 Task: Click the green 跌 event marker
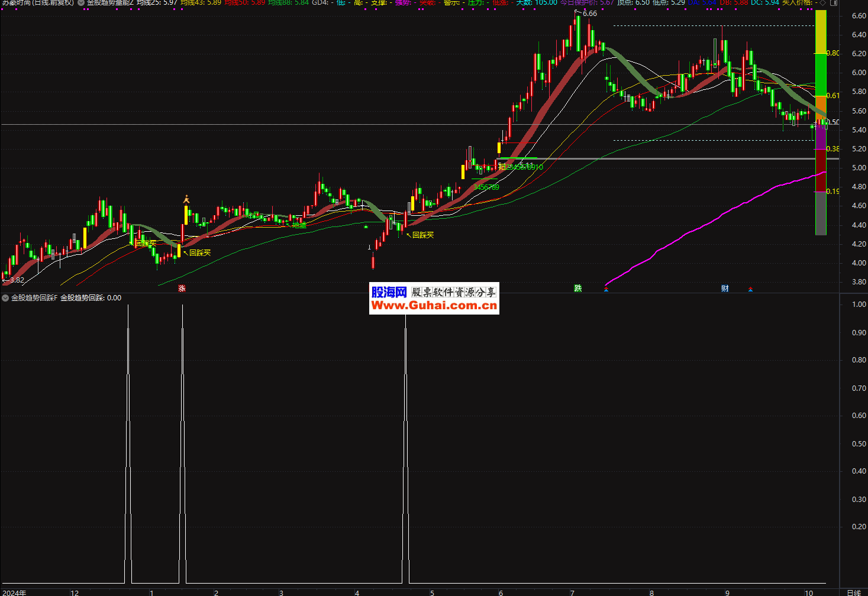tap(578, 288)
